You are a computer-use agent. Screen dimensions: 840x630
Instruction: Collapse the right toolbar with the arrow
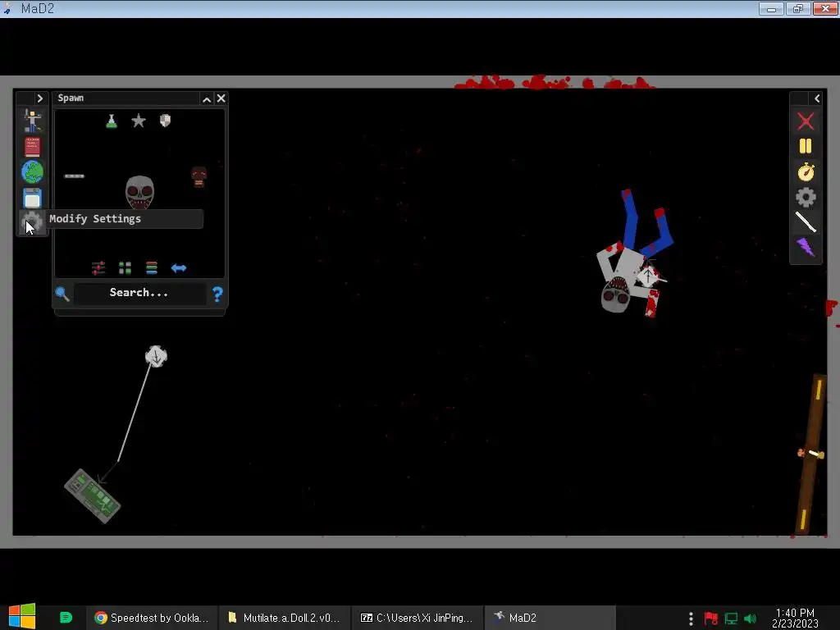click(x=816, y=98)
